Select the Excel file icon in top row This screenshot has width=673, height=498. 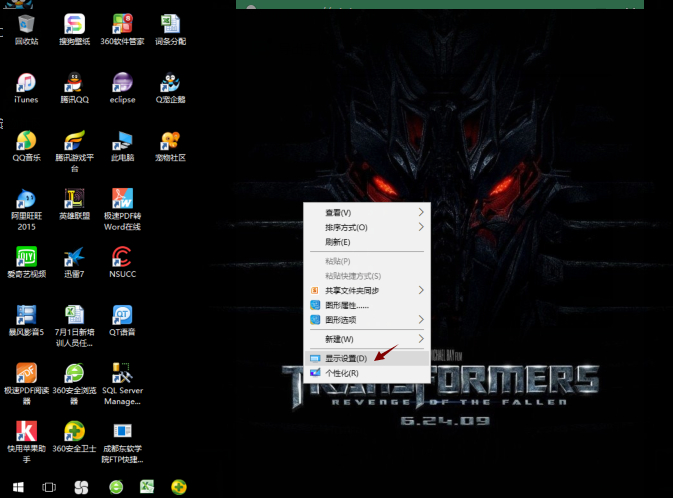[170, 29]
